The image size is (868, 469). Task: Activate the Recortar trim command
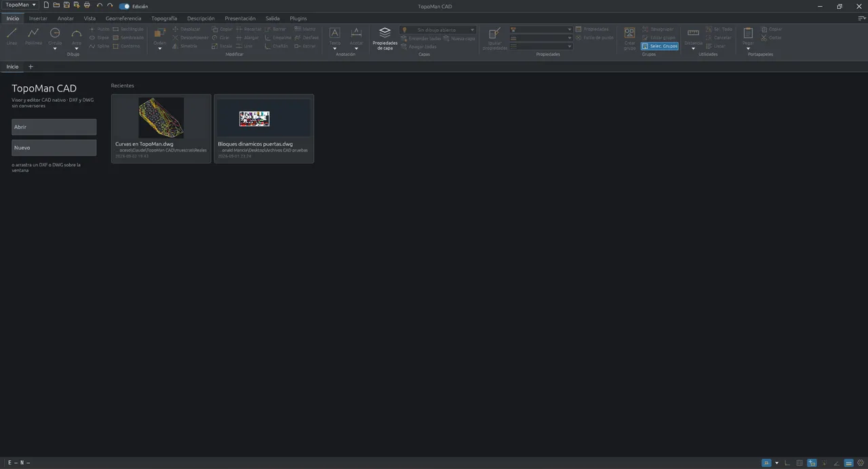pos(248,29)
